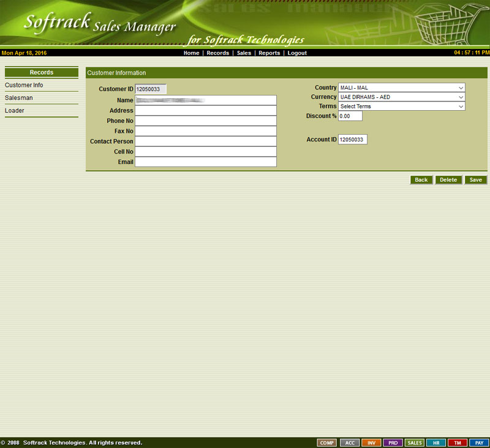Click into the Address input field

coord(205,111)
